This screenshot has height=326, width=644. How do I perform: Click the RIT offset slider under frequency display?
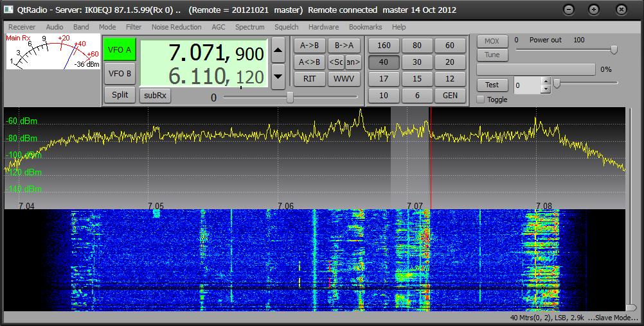291,97
